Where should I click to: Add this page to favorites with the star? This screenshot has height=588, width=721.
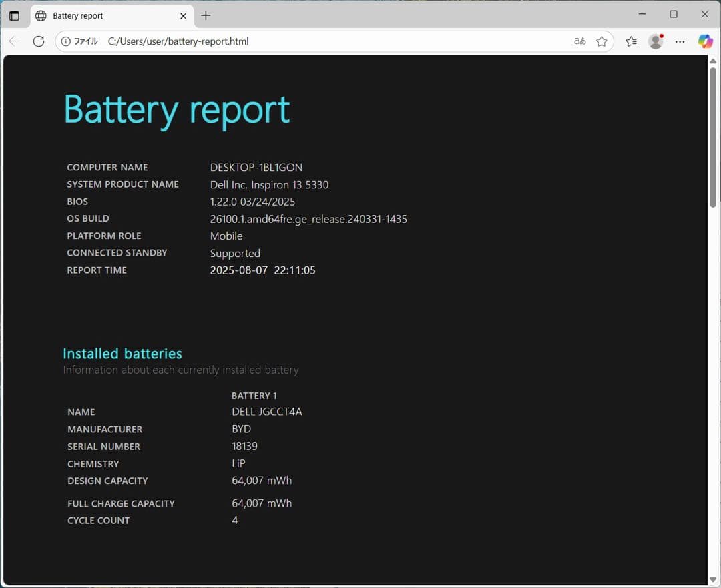[x=602, y=41]
